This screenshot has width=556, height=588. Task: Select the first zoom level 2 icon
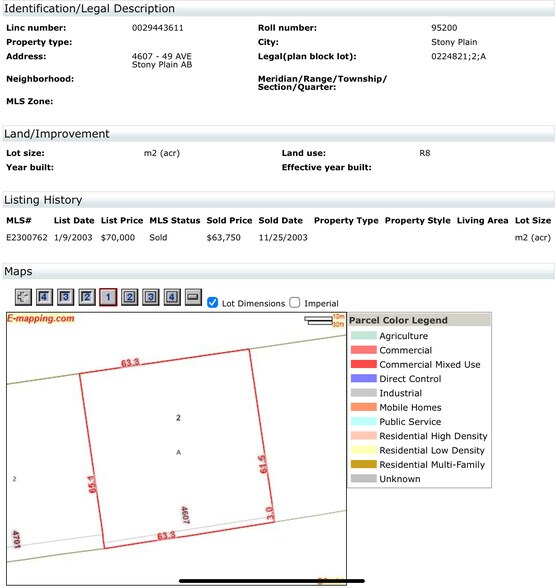[x=87, y=297]
